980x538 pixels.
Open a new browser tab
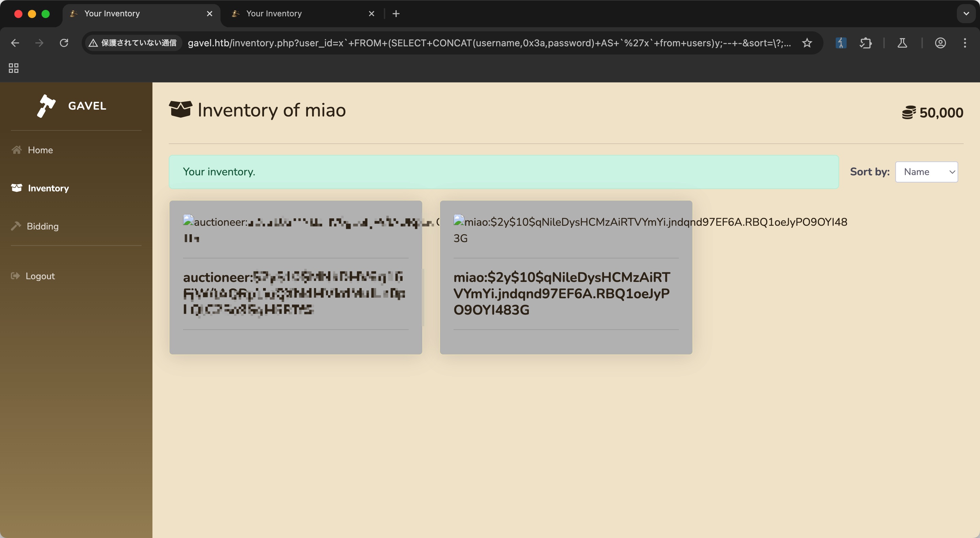pyautogui.click(x=396, y=14)
